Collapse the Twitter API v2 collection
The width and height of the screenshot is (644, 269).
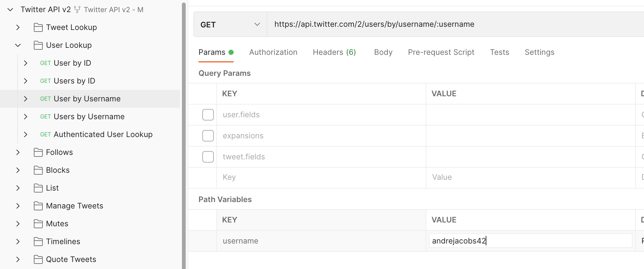click(x=10, y=10)
